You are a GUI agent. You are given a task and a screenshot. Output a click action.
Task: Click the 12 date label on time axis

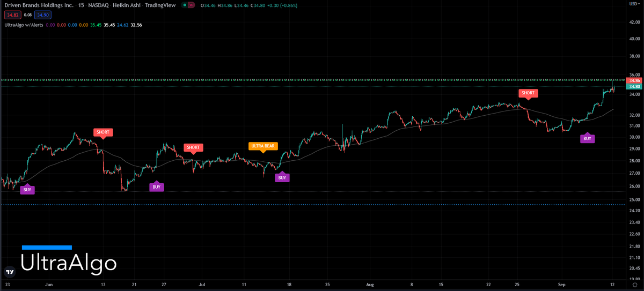[x=611, y=285]
